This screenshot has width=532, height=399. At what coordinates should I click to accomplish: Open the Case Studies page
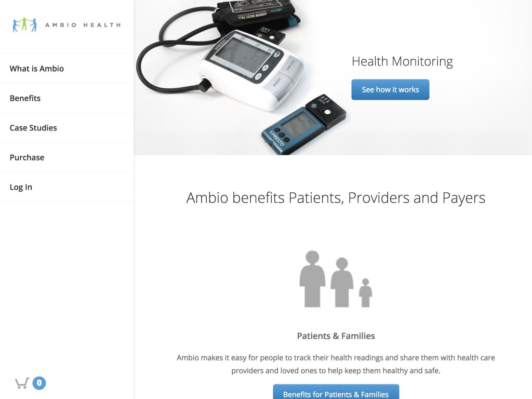click(x=33, y=128)
